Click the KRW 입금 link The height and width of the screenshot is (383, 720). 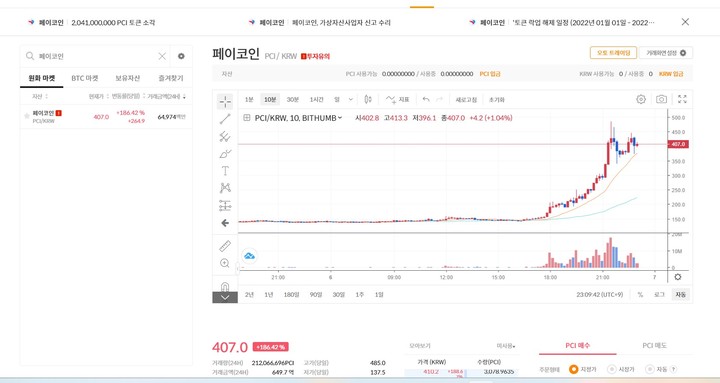[x=671, y=74]
